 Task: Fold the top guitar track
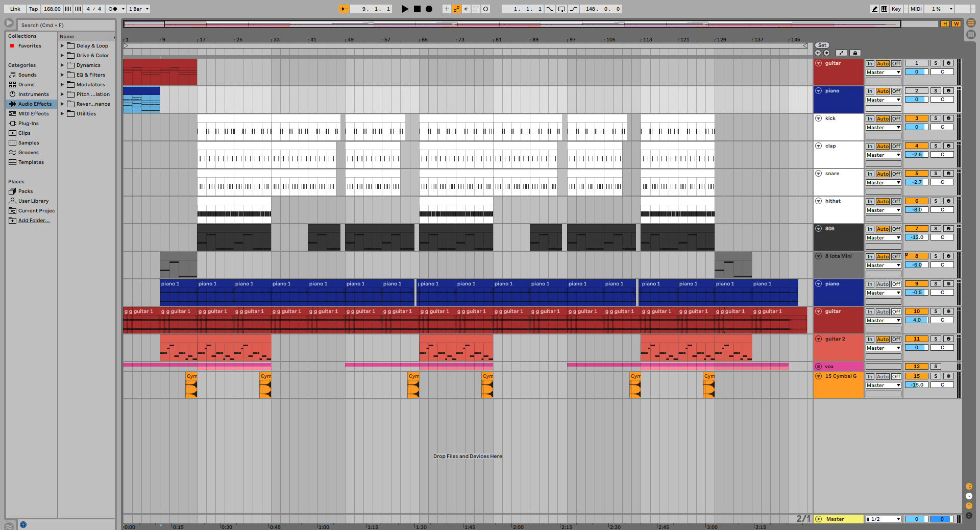point(819,63)
